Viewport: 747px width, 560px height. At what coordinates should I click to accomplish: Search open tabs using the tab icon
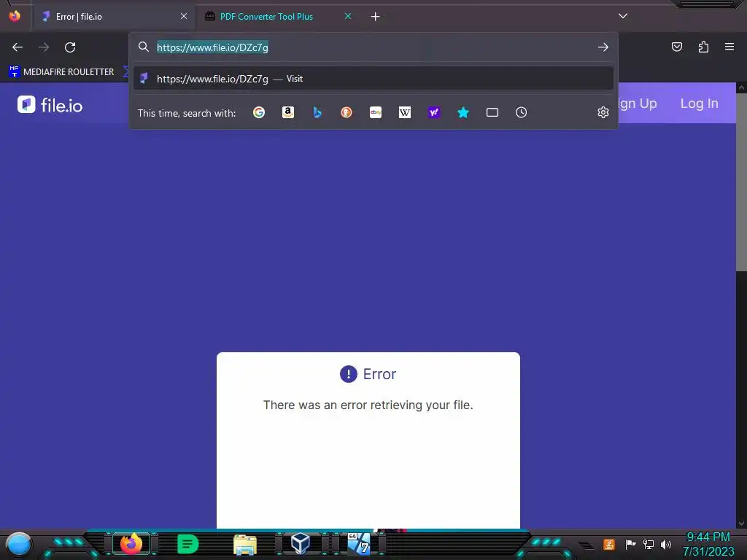(x=492, y=112)
